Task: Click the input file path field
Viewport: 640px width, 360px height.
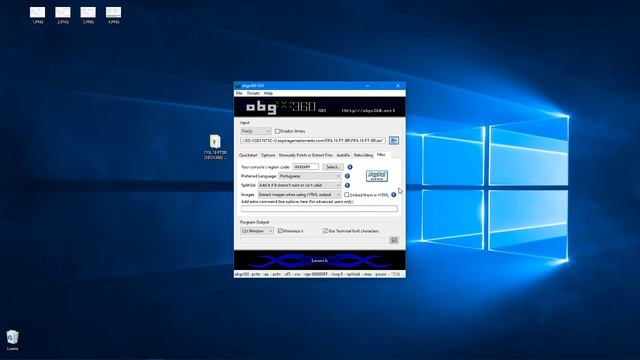Action: pos(313,140)
